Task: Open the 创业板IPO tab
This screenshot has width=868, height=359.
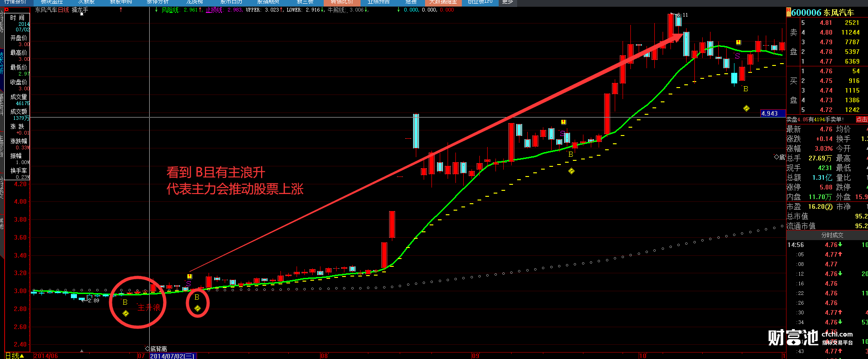Action: click(x=480, y=2)
